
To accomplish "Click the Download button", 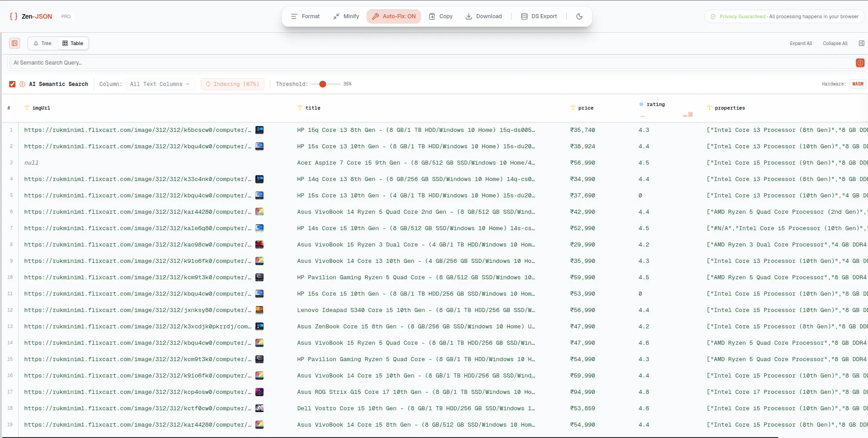I will (x=483, y=16).
